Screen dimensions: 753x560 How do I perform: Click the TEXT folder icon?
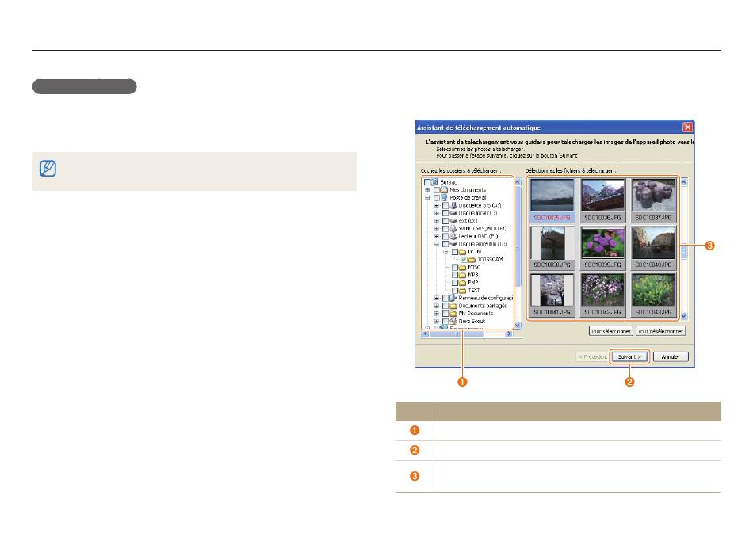pyautogui.click(x=462, y=291)
